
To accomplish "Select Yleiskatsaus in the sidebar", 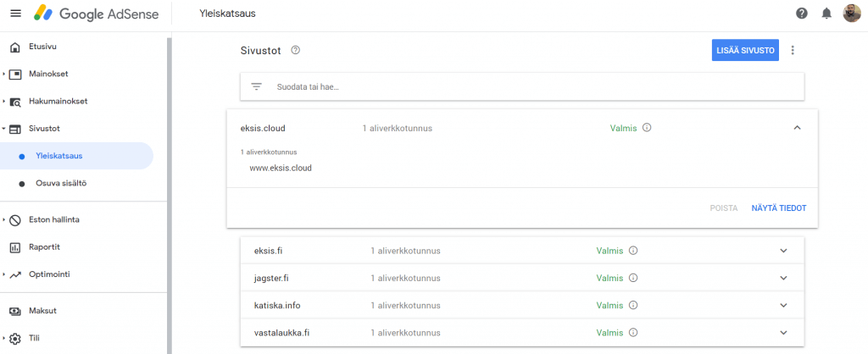I will point(59,156).
